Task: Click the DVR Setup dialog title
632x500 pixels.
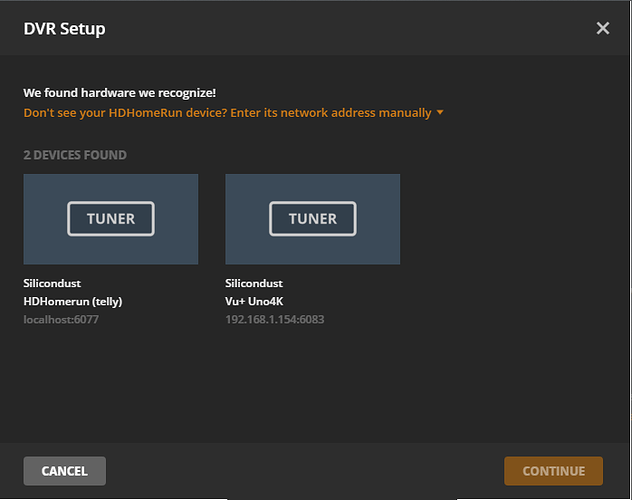Action: (x=64, y=29)
